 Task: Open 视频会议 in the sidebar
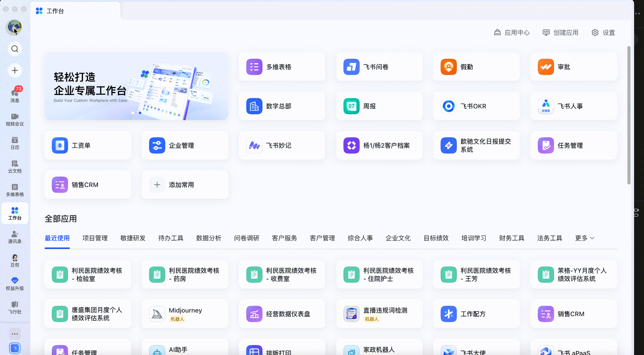coord(15,120)
